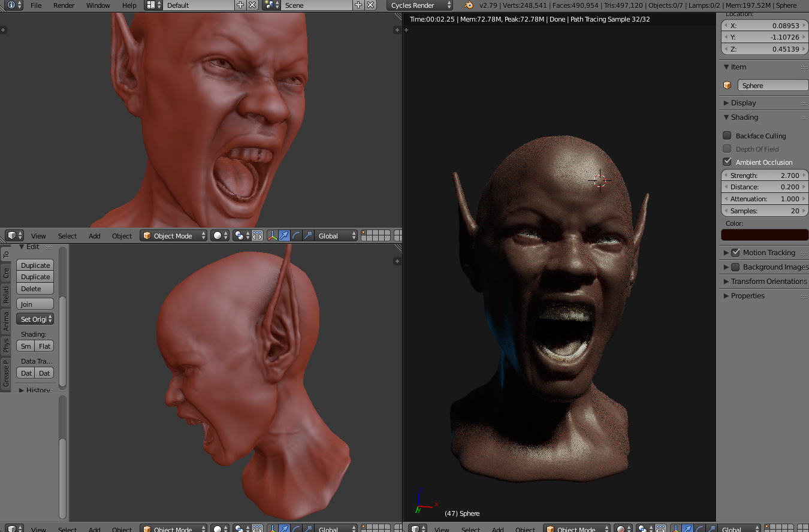Viewport: 809px width, 532px height.
Task: Delete the Default screen layout
Action: (x=252, y=5)
